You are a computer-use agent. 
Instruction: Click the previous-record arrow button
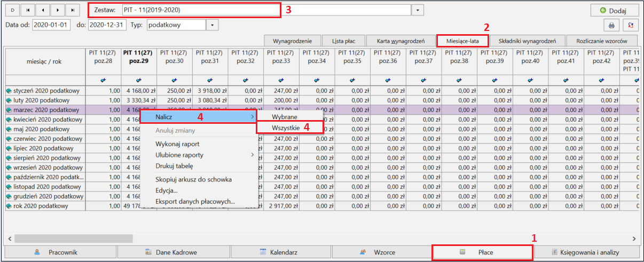[43, 10]
